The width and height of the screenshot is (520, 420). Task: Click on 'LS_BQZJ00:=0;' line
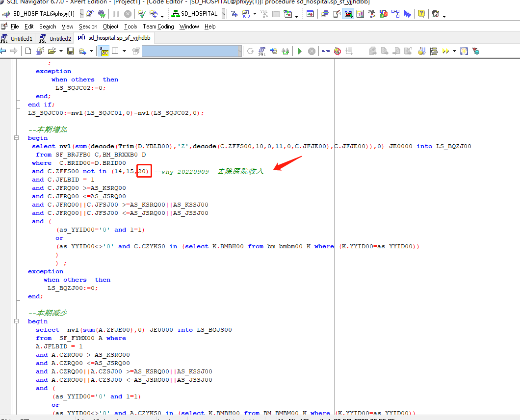point(73,288)
